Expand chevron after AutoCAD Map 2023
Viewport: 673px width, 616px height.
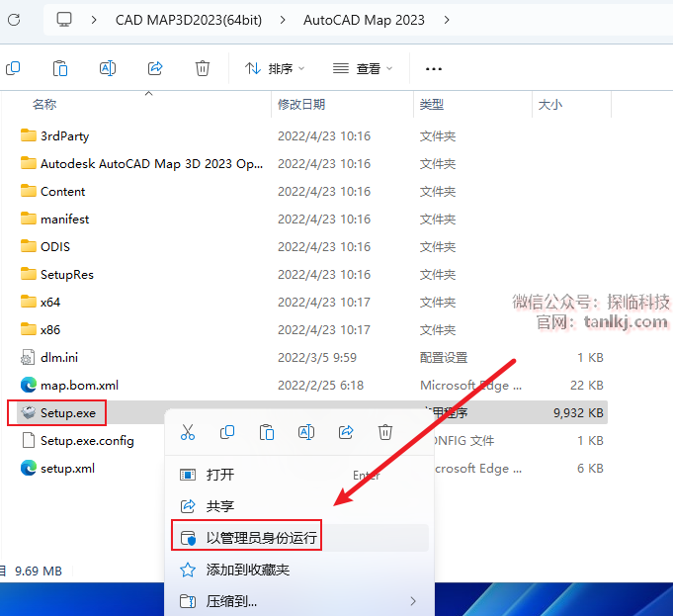coord(447,20)
